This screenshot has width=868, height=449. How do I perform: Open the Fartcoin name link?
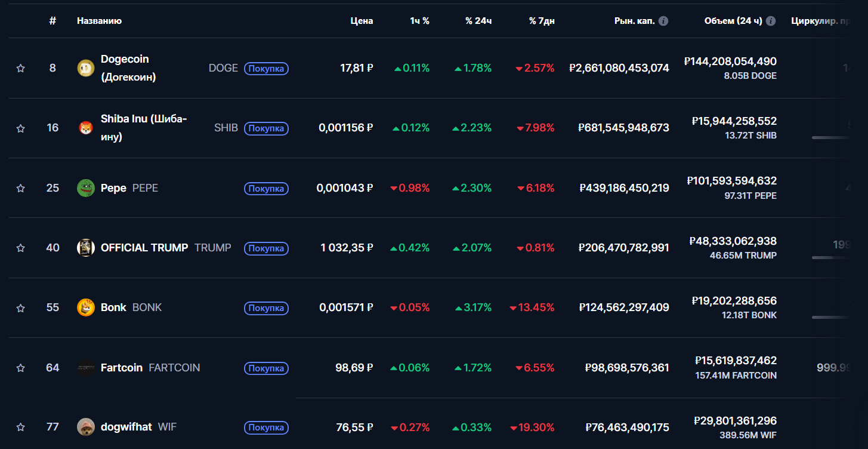click(122, 368)
